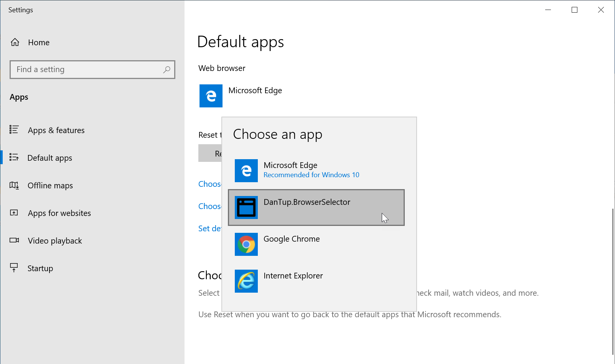Click the DanTup.BrowserSelector app icon
Viewport: 615px width, 364px height.
(246, 208)
